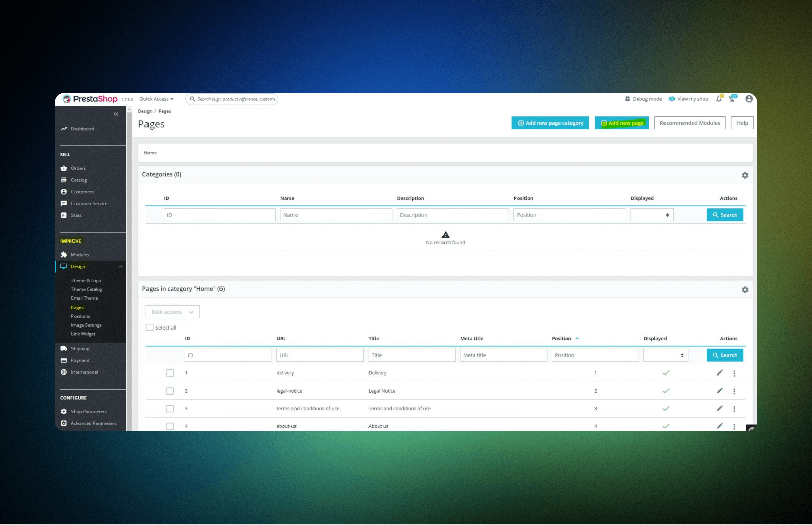This screenshot has width=812, height=525.
Task: Click Add new page category button
Action: [x=550, y=123]
